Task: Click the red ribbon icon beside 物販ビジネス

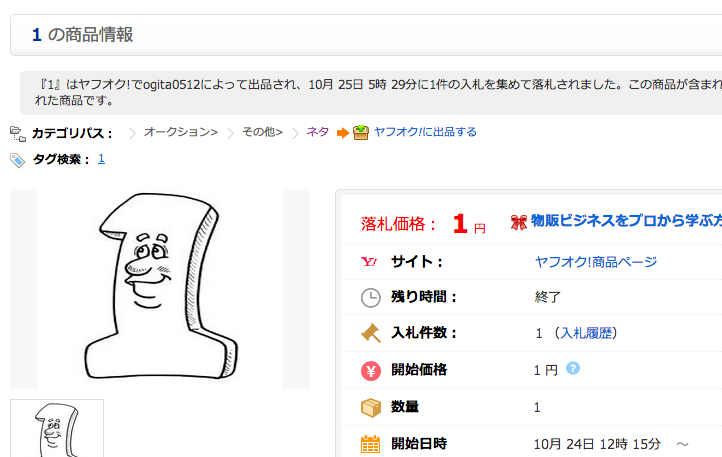Action: (518, 222)
